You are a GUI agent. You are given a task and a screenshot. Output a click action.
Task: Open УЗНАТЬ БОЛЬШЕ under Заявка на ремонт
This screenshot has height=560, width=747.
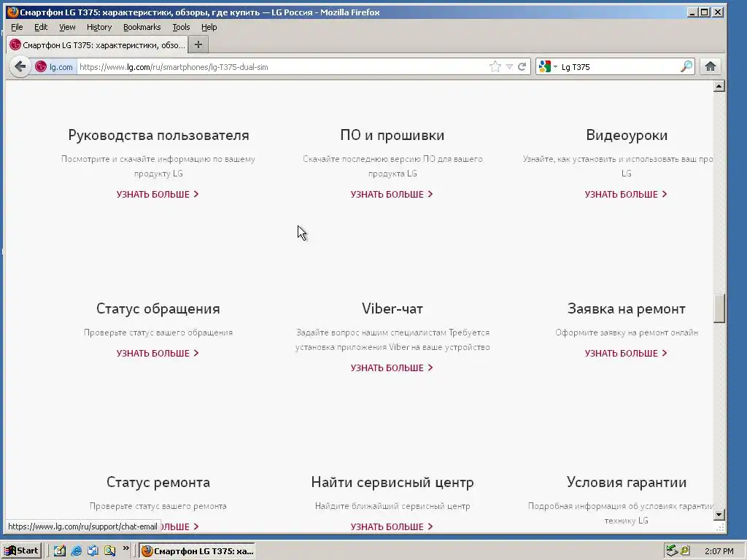626,354
